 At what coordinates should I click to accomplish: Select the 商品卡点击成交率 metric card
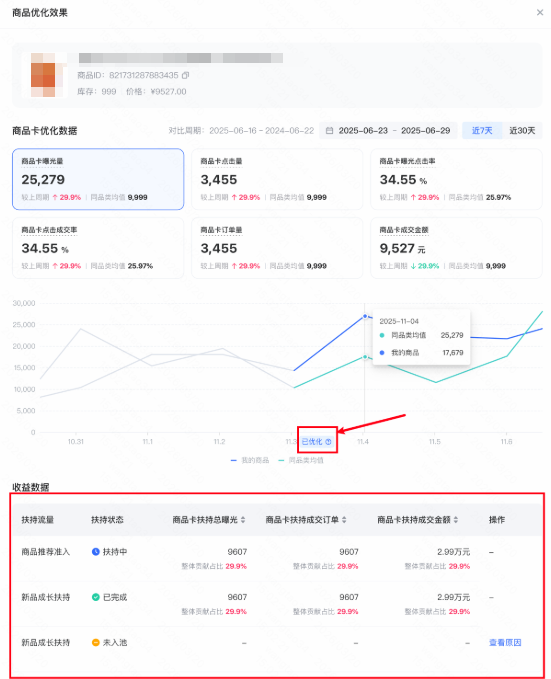tap(98, 248)
